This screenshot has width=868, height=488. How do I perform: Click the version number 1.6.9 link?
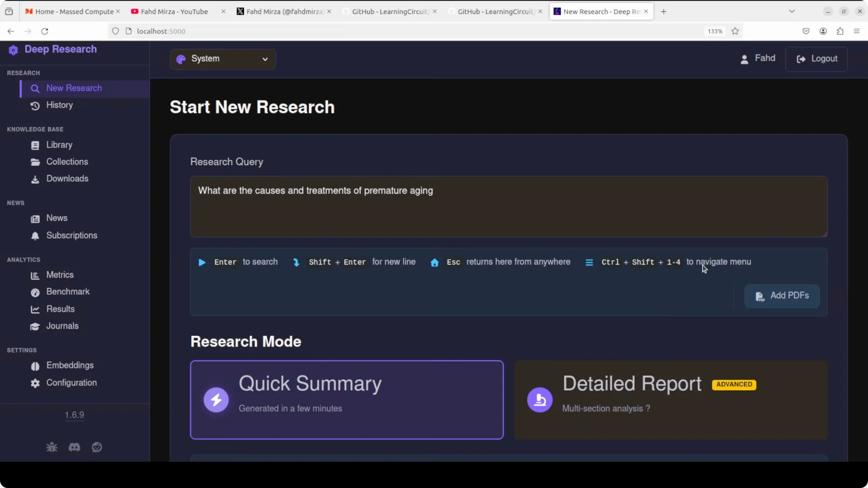click(75, 415)
